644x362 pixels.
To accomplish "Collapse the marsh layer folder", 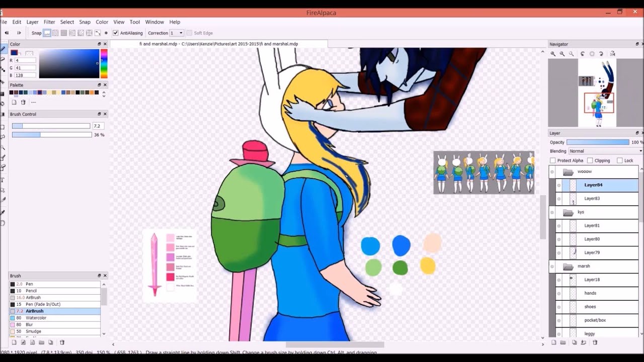I will coord(568,266).
